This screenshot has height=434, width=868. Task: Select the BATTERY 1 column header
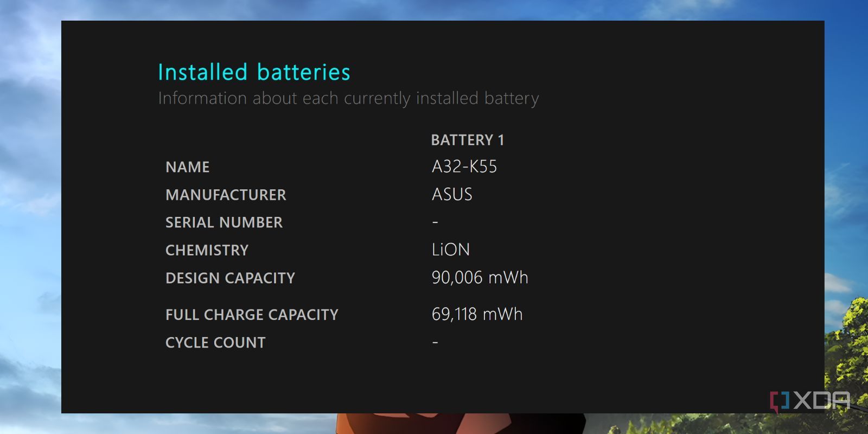[468, 140]
